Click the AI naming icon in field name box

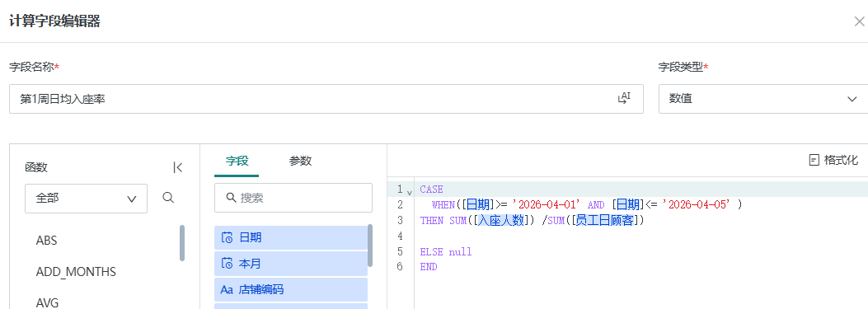click(624, 99)
